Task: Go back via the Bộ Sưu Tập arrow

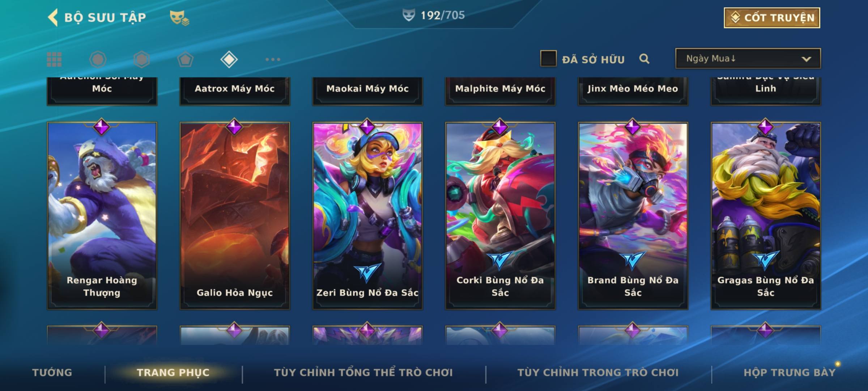Action: pyautogui.click(x=53, y=17)
